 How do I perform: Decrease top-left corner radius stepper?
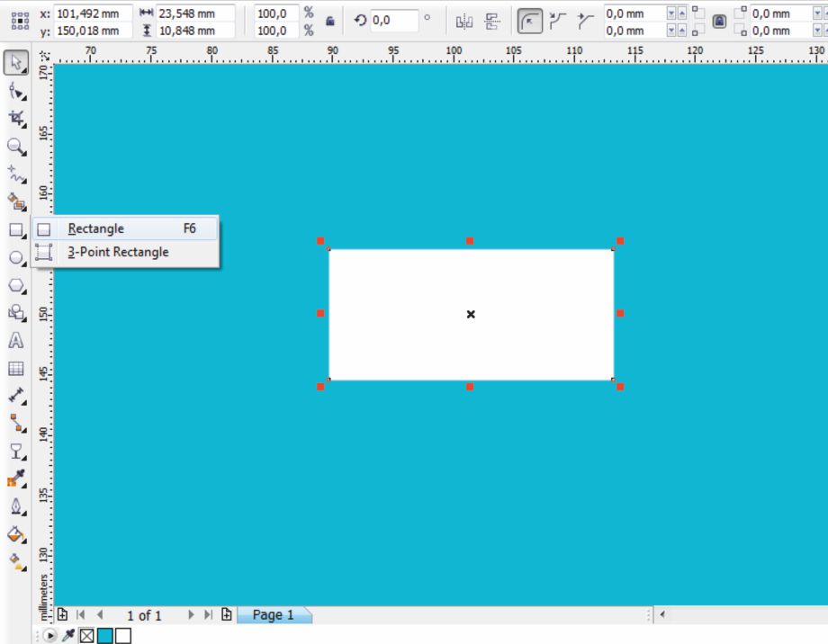671,13
